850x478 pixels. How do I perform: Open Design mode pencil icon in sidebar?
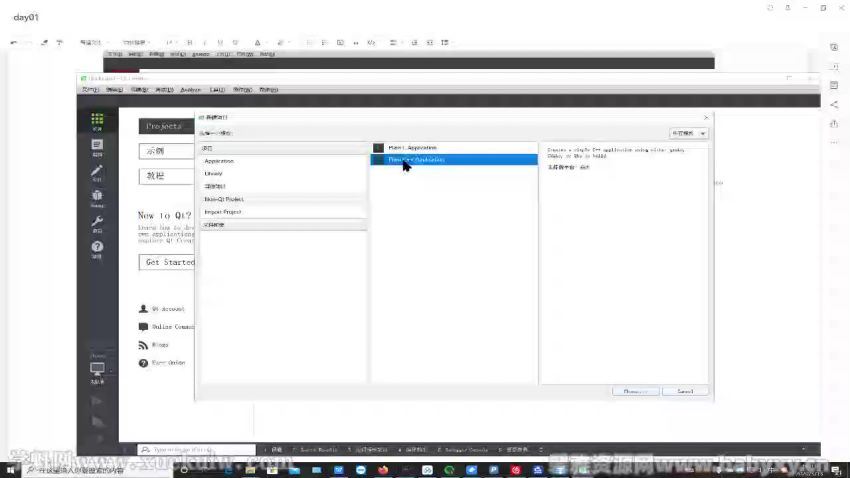(x=97, y=172)
